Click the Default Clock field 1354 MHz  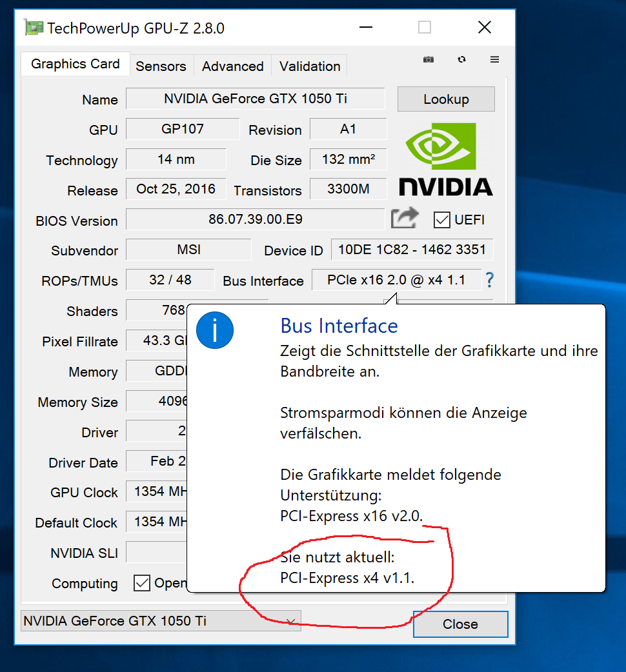tap(157, 522)
